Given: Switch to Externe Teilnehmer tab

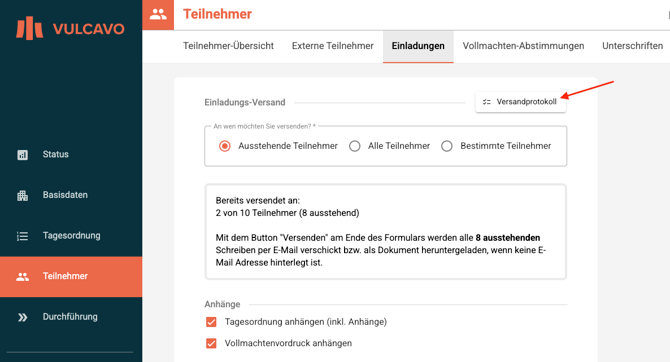Looking at the screenshot, I should (x=332, y=46).
